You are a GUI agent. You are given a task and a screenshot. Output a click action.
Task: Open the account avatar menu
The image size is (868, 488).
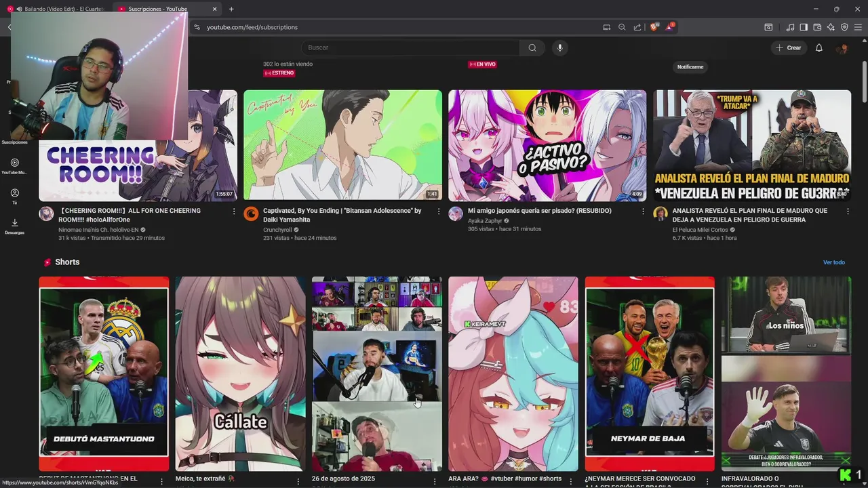pyautogui.click(x=842, y=48)
